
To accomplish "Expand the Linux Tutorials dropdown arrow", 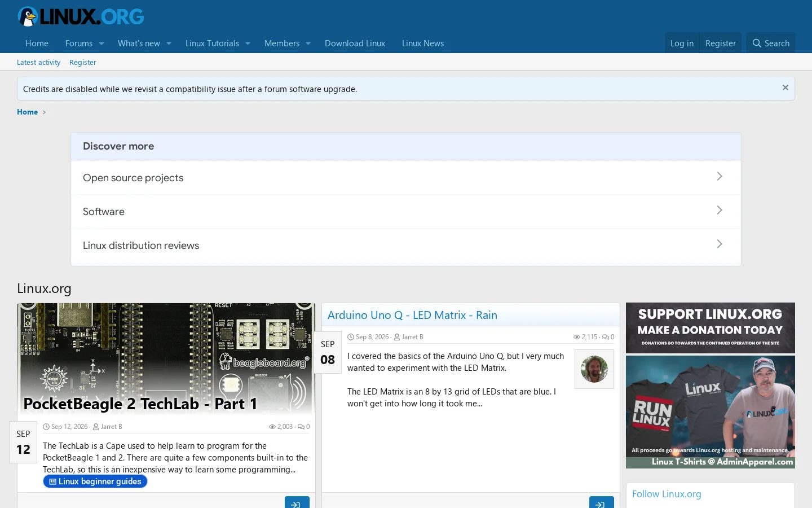I will (x=248, y=43).
